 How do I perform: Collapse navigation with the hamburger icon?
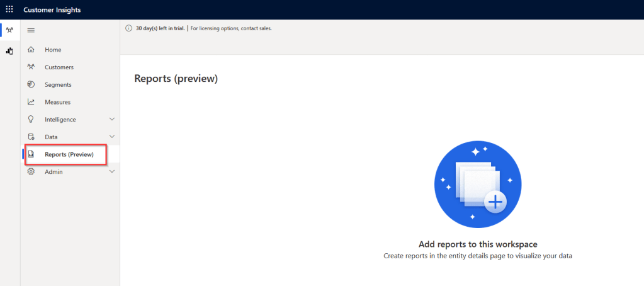(x=31, y=30)
